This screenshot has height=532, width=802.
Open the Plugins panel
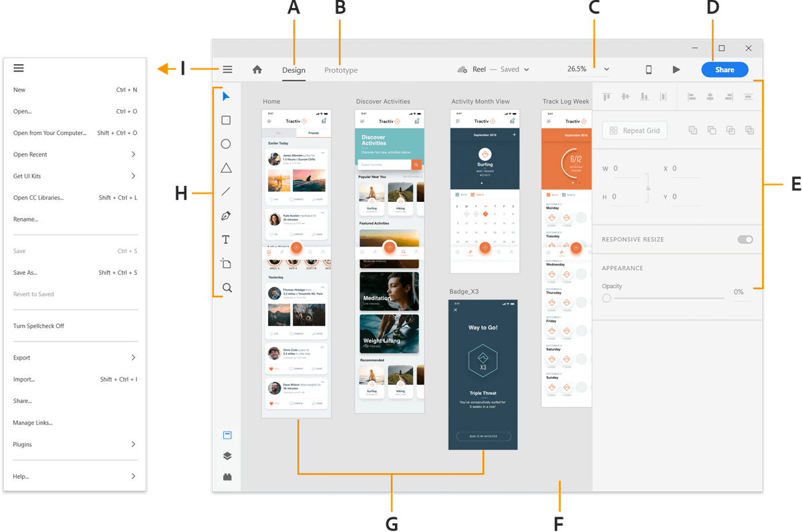point(227,477)
